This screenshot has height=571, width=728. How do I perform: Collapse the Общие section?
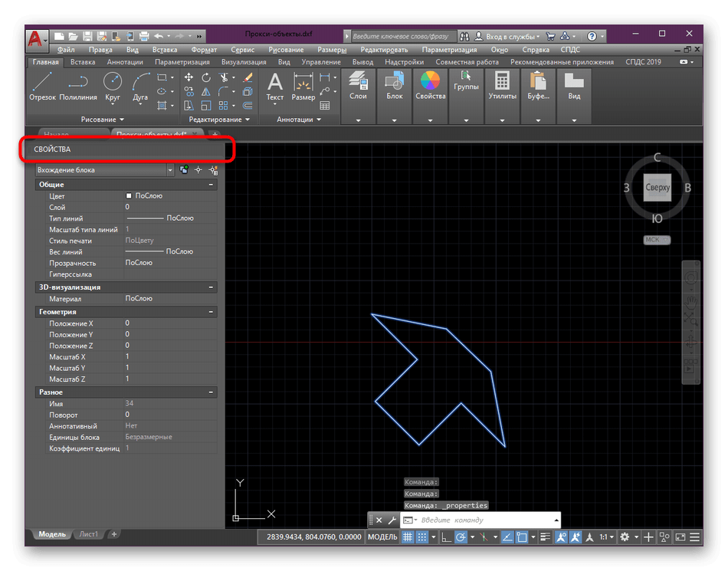(211, 185)
